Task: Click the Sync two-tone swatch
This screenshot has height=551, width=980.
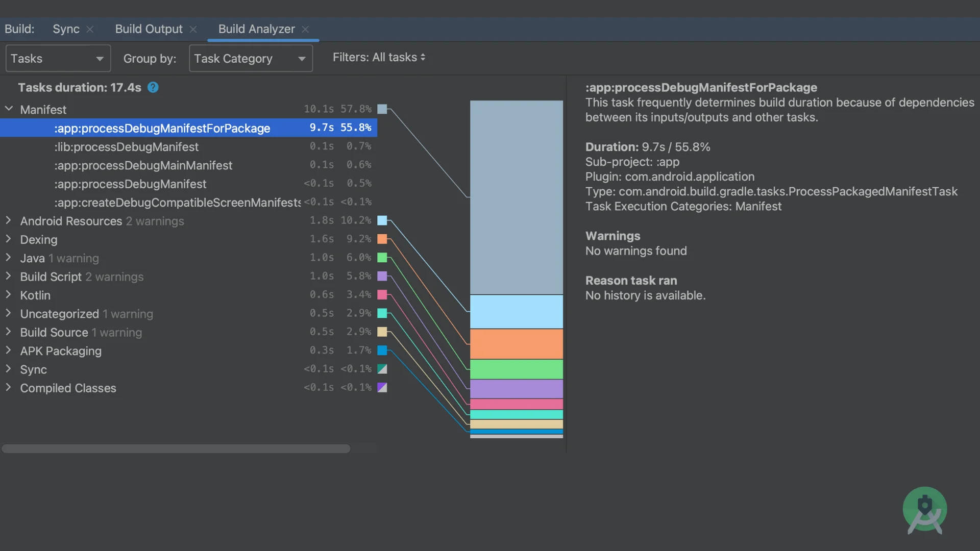Action: point(382,369)
